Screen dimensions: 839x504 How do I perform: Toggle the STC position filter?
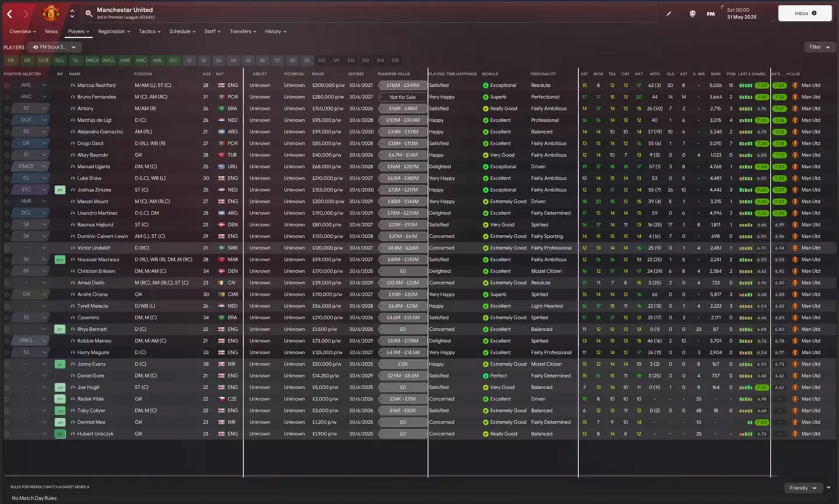pyautogui.click(x=172, y=60)
